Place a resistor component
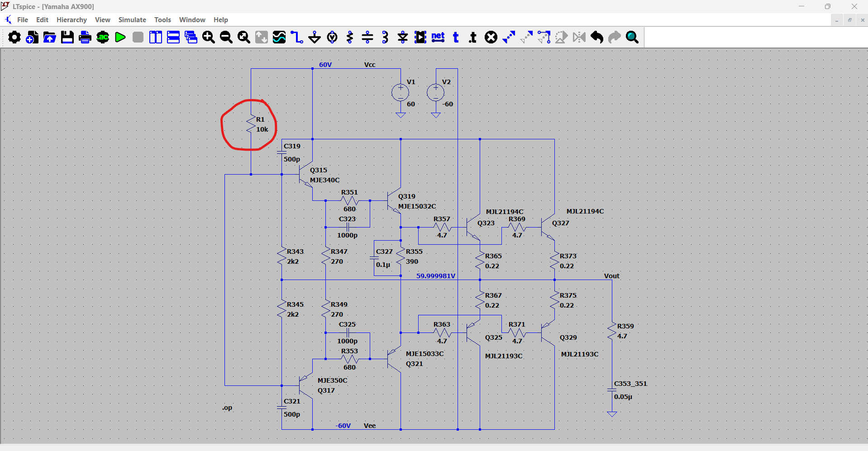868x451 pixels. pos(350,37)
